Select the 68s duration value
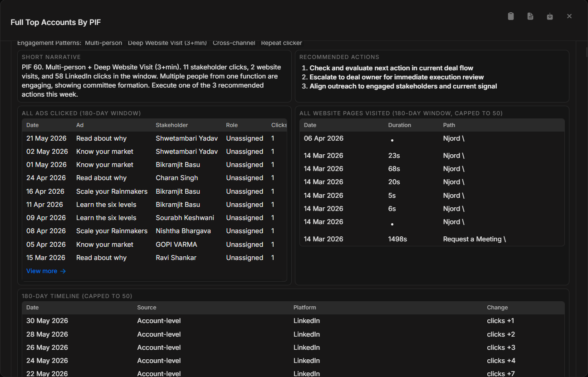The image size is (588, 377). pyautogui.click(x=394, y=169)
